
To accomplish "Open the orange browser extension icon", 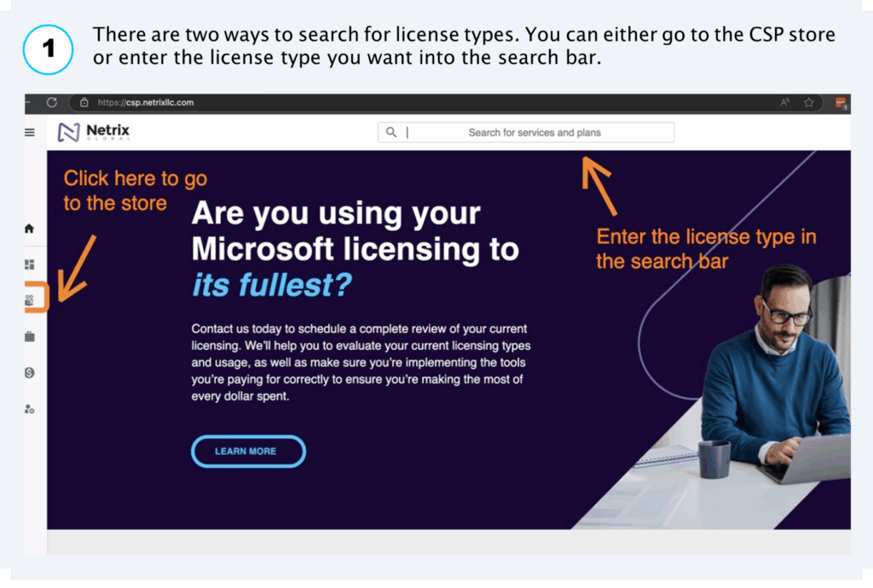I will click(841, 103).
